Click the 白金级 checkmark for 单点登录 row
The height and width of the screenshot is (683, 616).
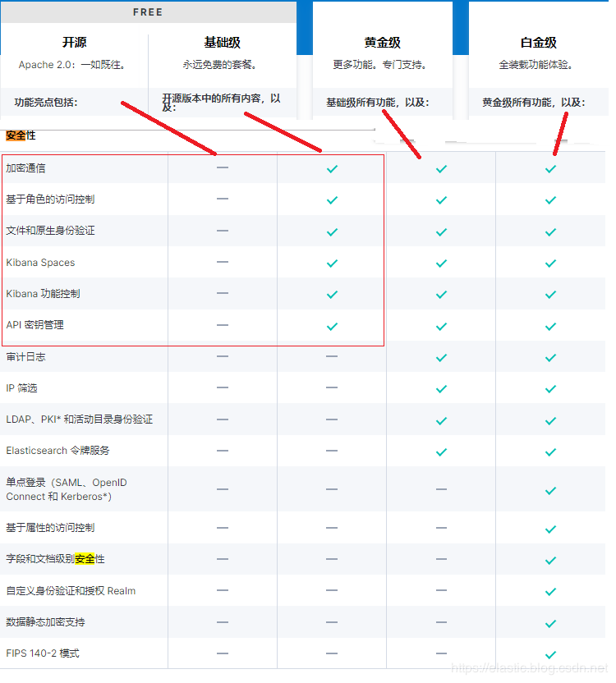[x=550, y=490]
